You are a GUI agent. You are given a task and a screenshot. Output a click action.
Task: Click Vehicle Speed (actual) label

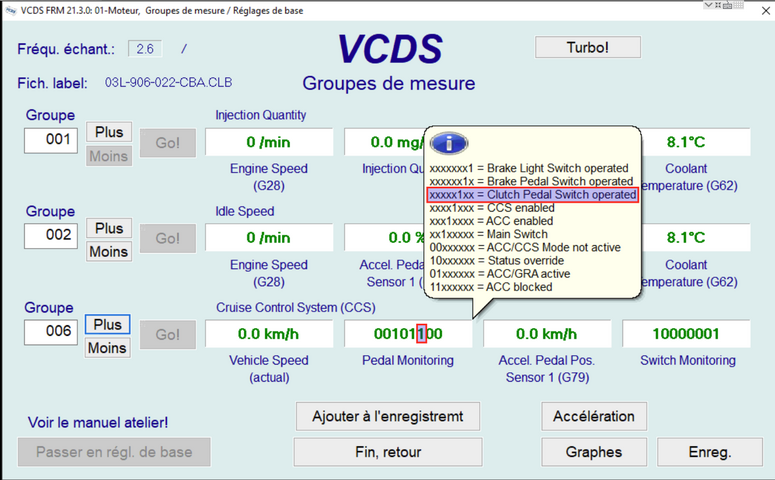(269, 369)
